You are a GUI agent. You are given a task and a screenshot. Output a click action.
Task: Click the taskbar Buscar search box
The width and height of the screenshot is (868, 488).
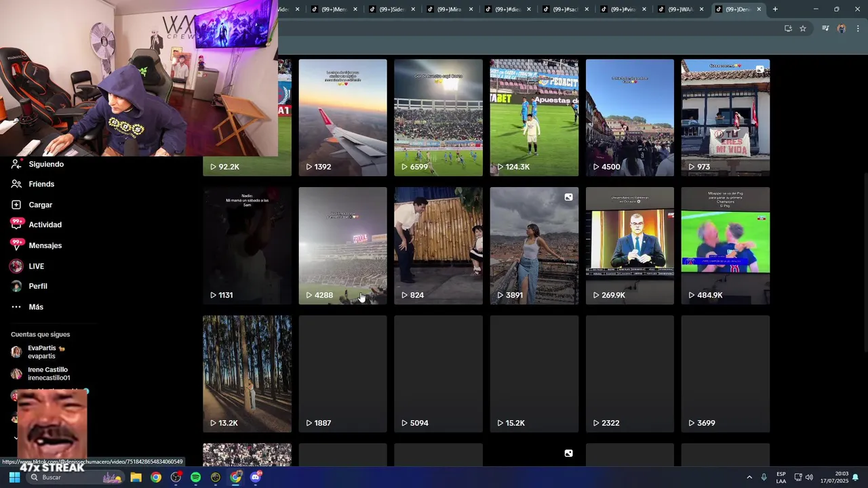[x=75, y=477]
